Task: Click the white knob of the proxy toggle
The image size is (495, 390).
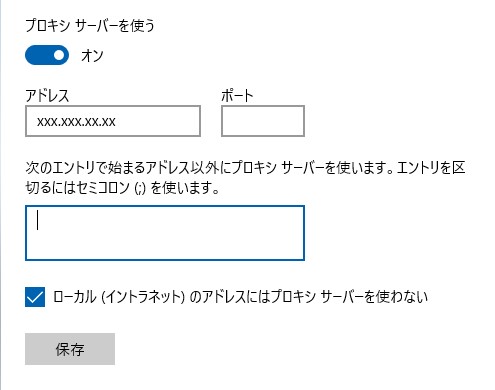Action: 59,55
